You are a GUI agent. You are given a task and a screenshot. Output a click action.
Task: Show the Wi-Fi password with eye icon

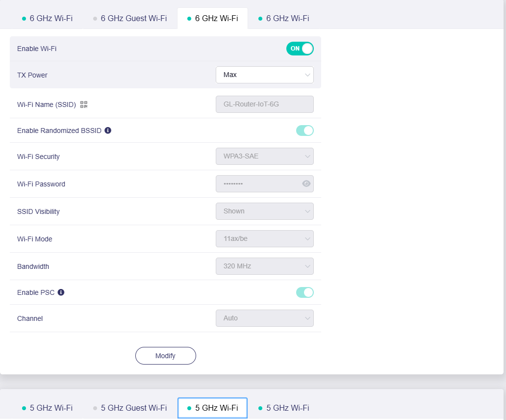tap(306, 184)
